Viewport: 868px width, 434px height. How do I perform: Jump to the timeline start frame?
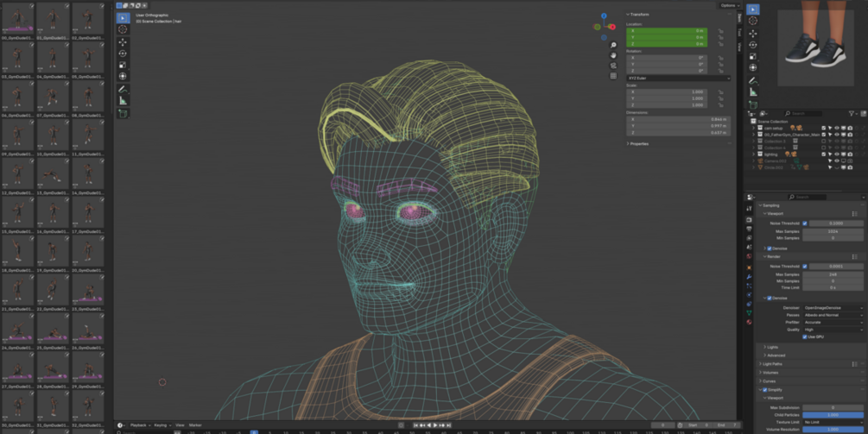(x=415, y=425)
